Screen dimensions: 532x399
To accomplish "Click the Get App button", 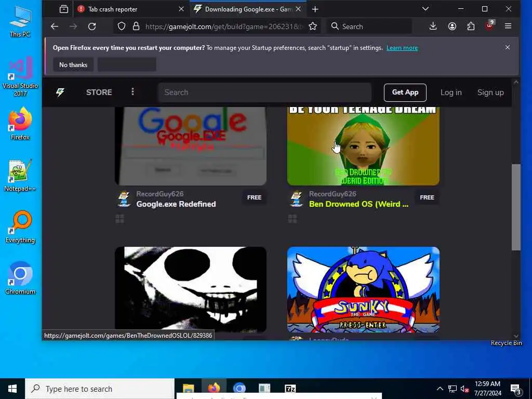I will pyautogui.click(x=405, y=92).
